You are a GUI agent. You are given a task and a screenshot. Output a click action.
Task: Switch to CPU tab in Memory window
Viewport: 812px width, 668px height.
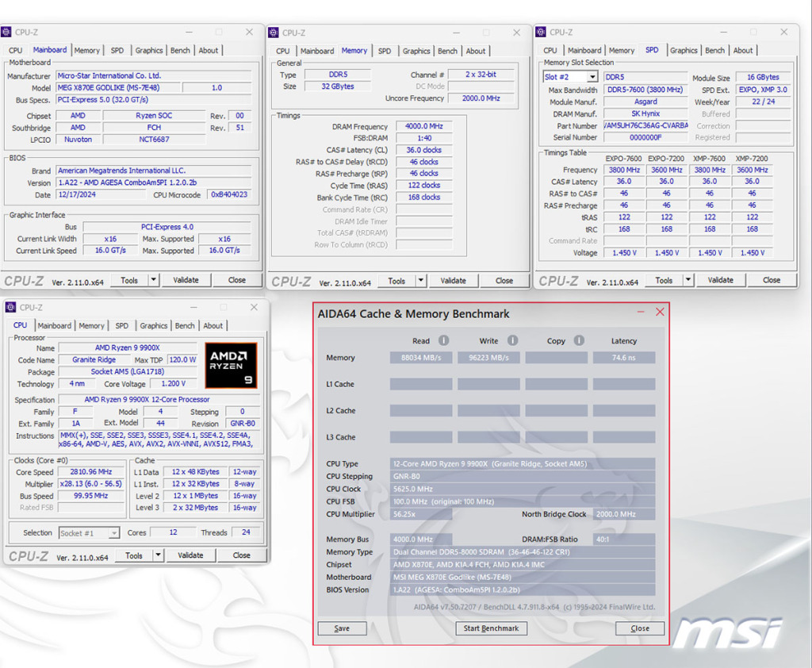(283, 51)
